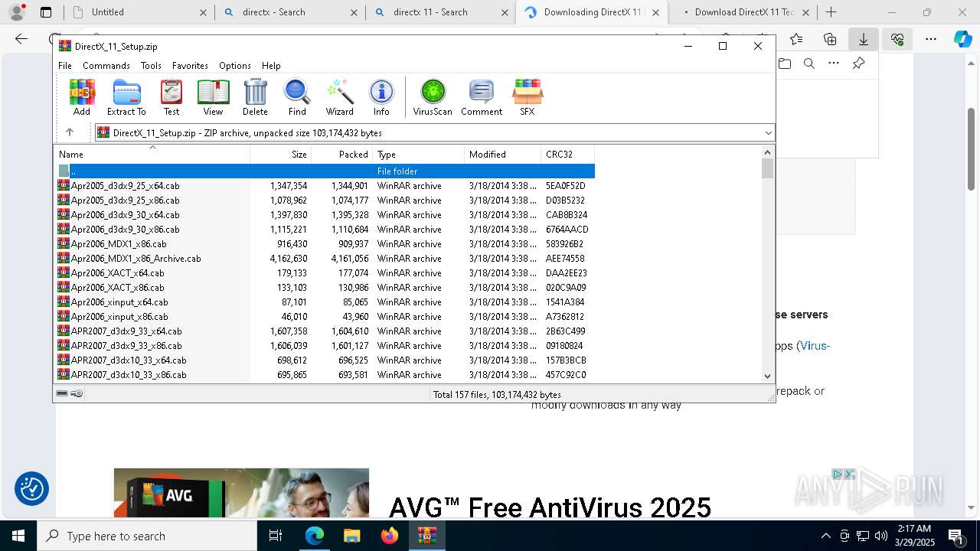Open the Help menu
This screenshot has width=980, height=551.
tap(271, 66)
